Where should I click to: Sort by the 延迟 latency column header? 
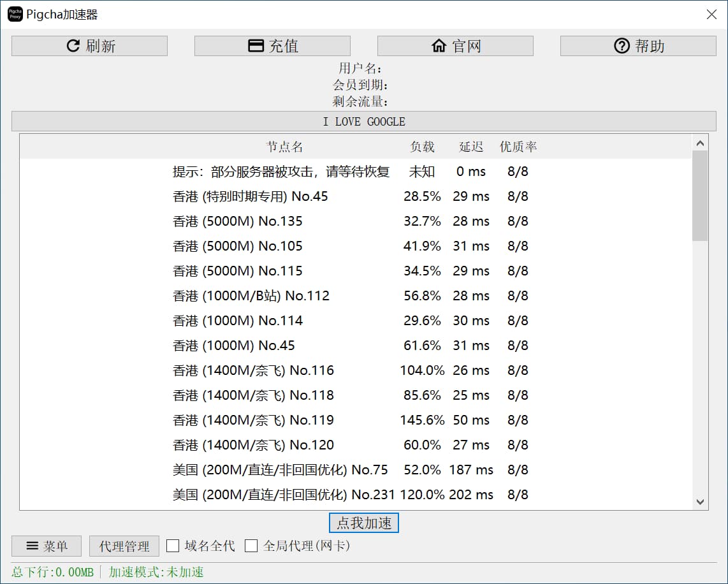(x=471, y=147)
